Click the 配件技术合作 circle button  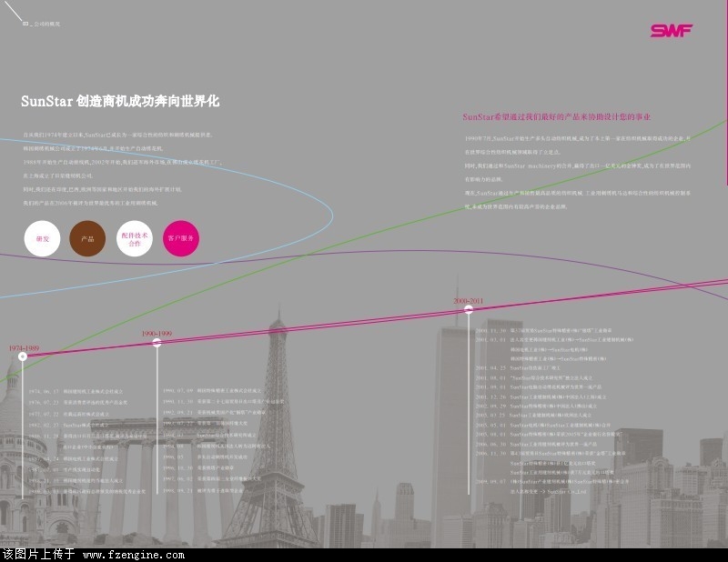[x=135, y=238]
